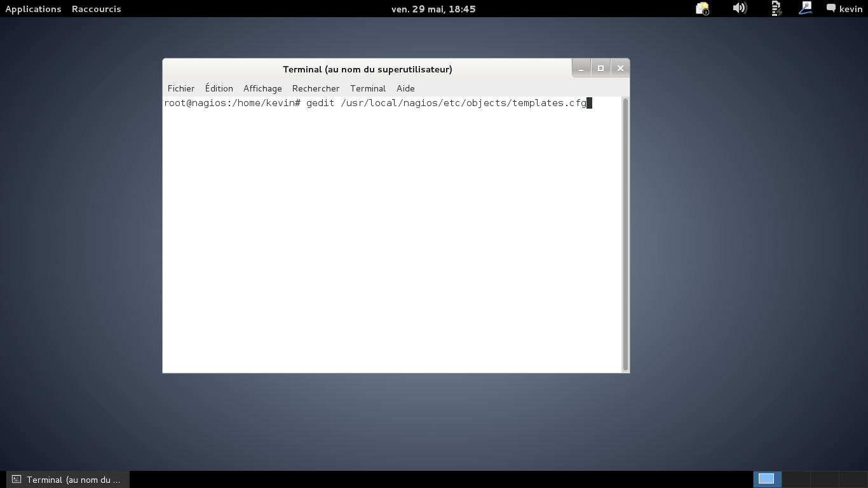This screenshot has height=488, width=868.
Task: Open the volume speaker icon
Action: [x=739, y=8]
